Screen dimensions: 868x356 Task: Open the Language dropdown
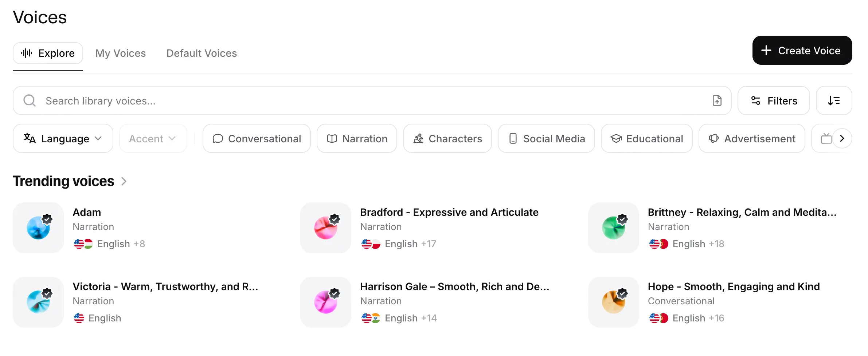click(x=63, y=139)
